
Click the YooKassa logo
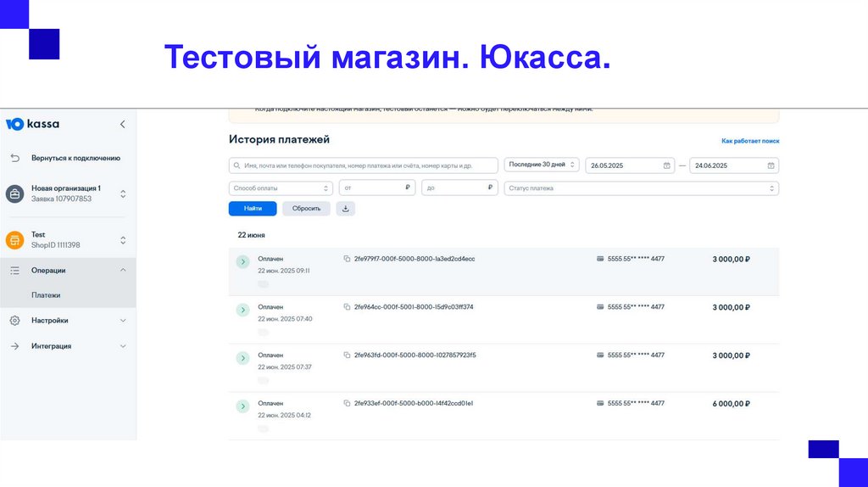tap(32, 124)
